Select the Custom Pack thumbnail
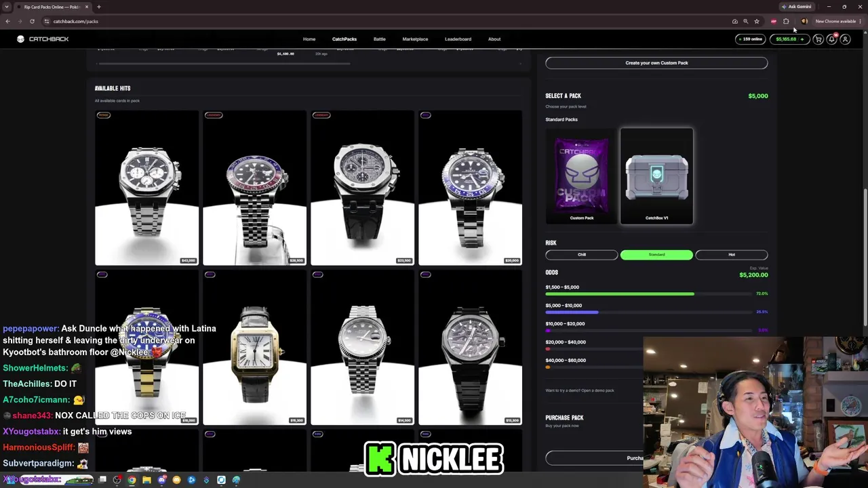Image resolution: width=868 pixels, height=488 pixels. pyautogui.click(x=582, y=176)
